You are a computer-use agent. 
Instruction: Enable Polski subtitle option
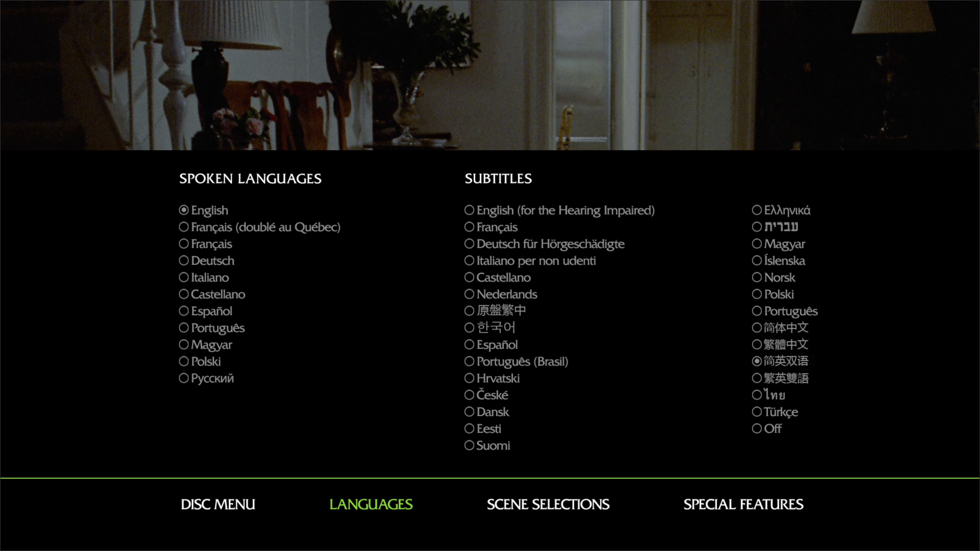(x=756, y=294)
